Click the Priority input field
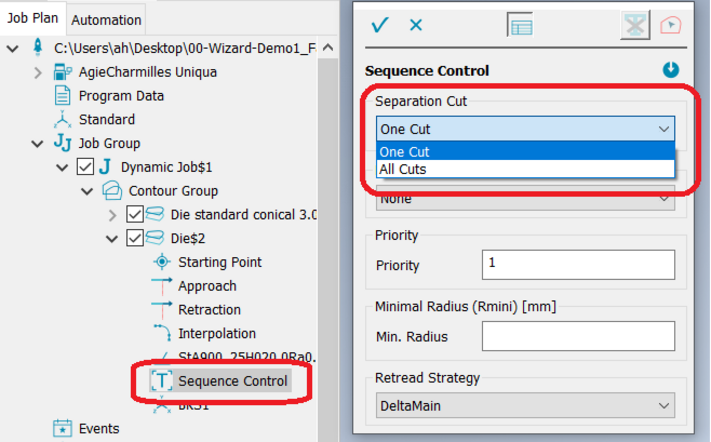This screenshot has height=442, width=711. (578, 265)
